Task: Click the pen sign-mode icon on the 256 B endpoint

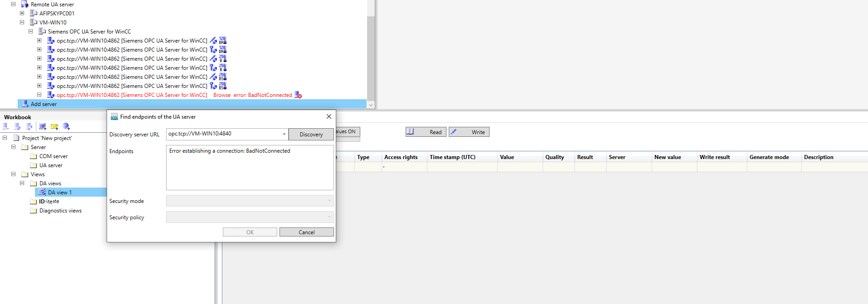Action: pos(213,58)
